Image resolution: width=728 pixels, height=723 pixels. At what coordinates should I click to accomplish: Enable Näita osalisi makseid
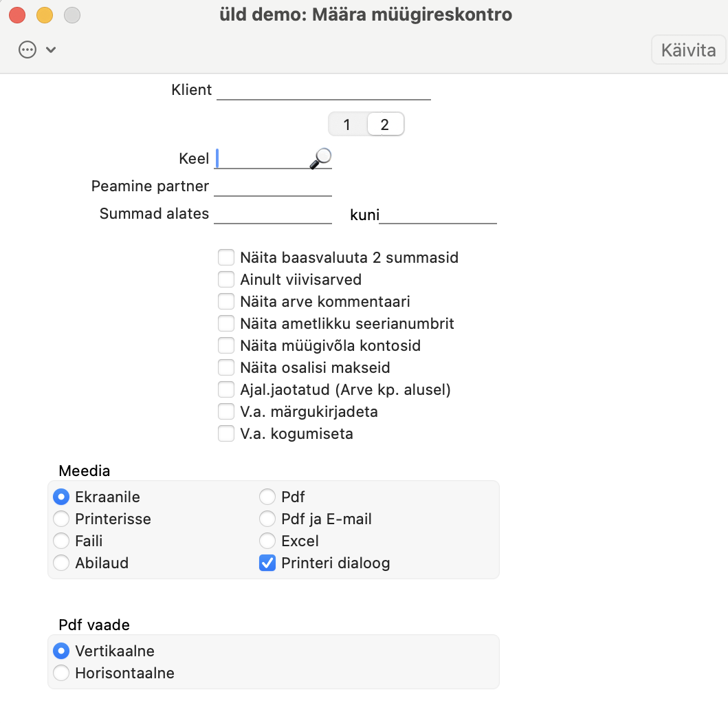226,367
